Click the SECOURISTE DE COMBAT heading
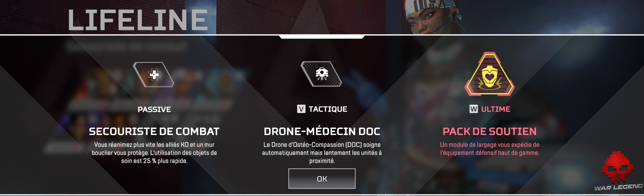 point(154,132)
